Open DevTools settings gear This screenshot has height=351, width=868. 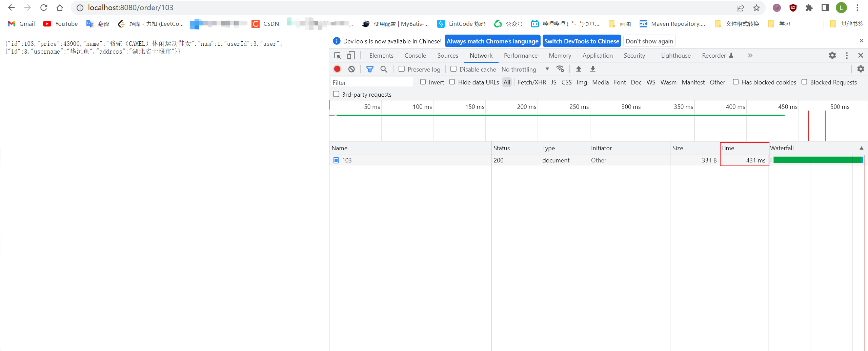tap(832, 55)
